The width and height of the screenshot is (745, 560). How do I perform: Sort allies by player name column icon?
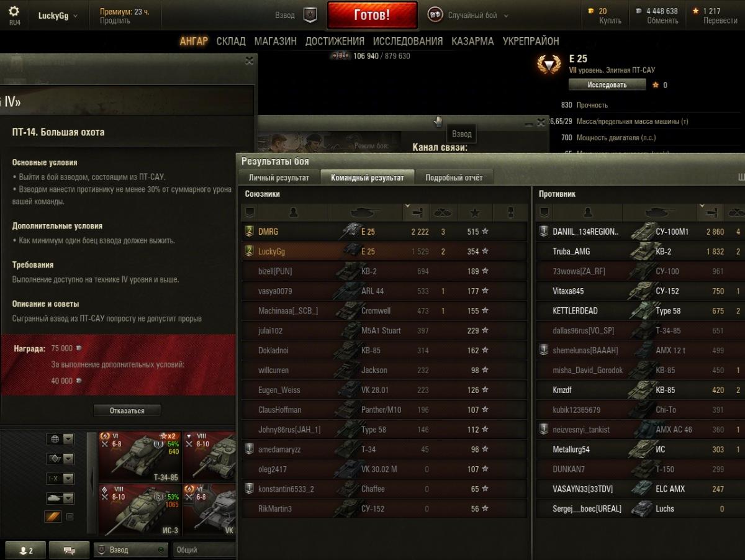pyautogui.click(x=293, y=212)
